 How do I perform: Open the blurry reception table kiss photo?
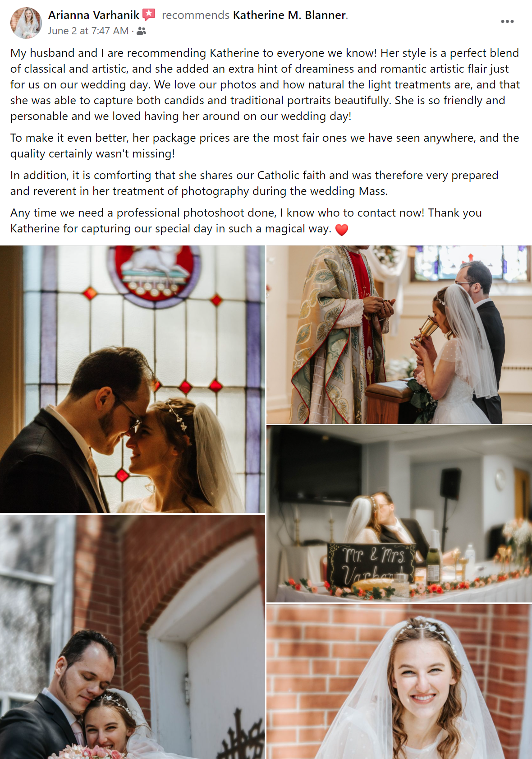(399, 514)
